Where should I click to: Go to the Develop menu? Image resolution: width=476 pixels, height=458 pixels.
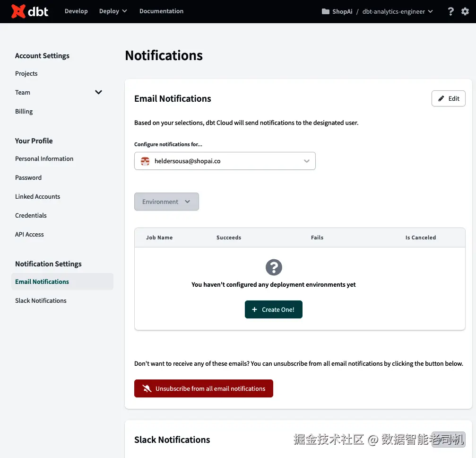coord(76,11)
